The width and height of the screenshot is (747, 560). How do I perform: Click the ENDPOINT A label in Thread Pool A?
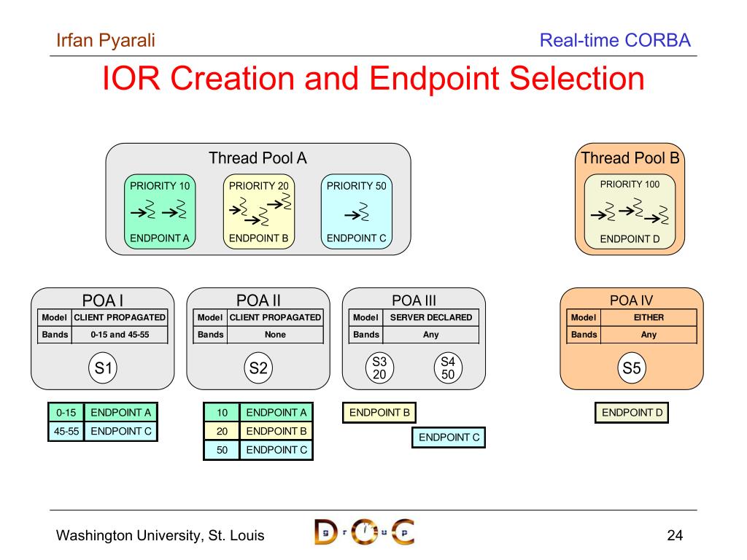tap(160, 238)
